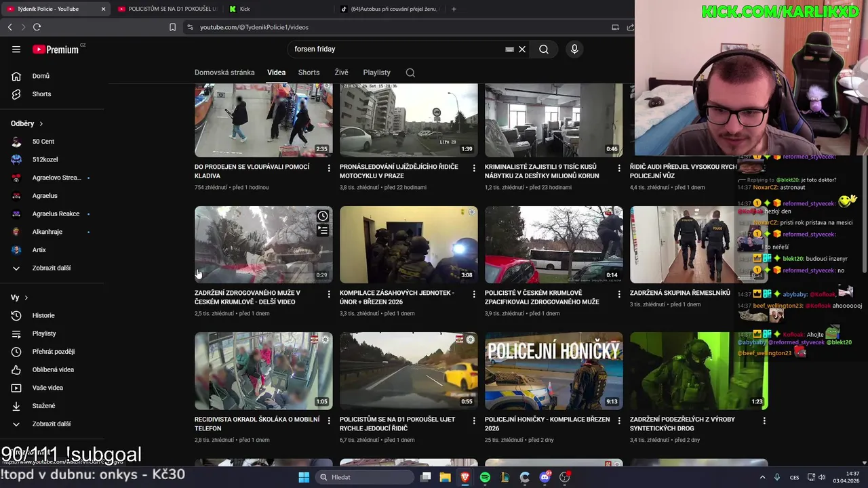Open options for Do prodejen se vloupávali video
868x488 pixels.
[x=329, y=168]
